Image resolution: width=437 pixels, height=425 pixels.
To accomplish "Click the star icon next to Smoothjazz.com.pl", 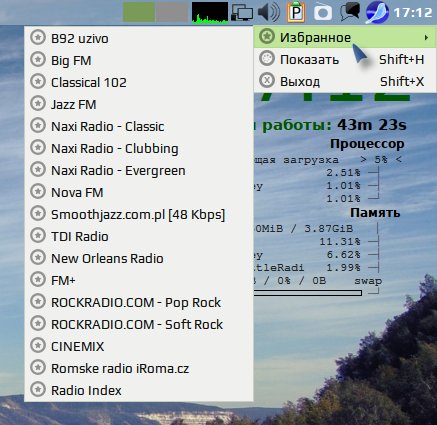I will pyautogui.click(x=38, y=213).
